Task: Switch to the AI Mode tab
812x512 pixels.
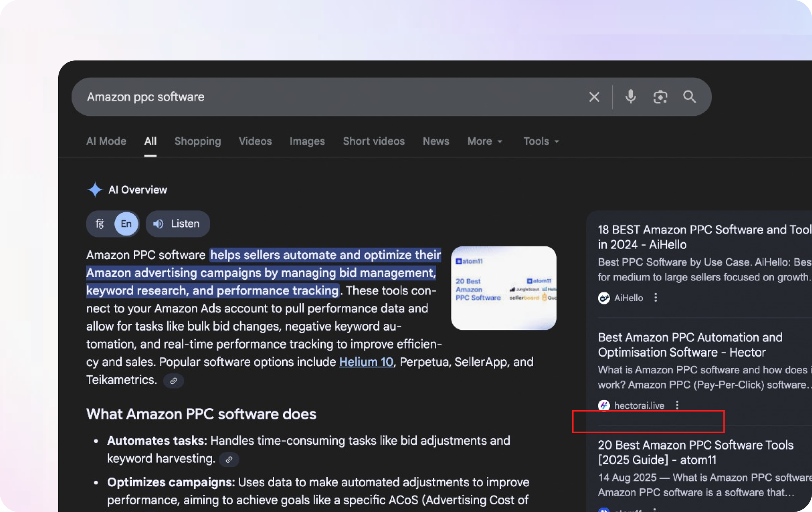Action: (x=106, y=141)
